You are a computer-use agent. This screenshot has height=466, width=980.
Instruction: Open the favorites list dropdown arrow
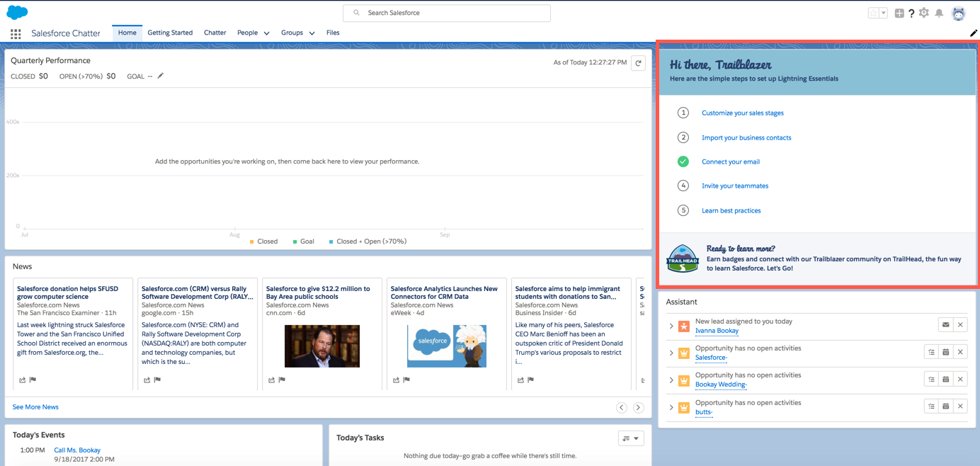pos(883,13)
